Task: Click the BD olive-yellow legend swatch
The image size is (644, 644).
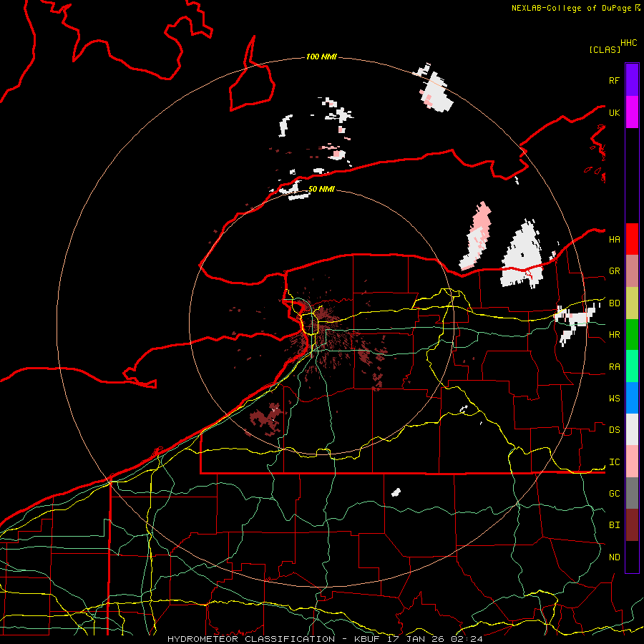Action: 632,303
